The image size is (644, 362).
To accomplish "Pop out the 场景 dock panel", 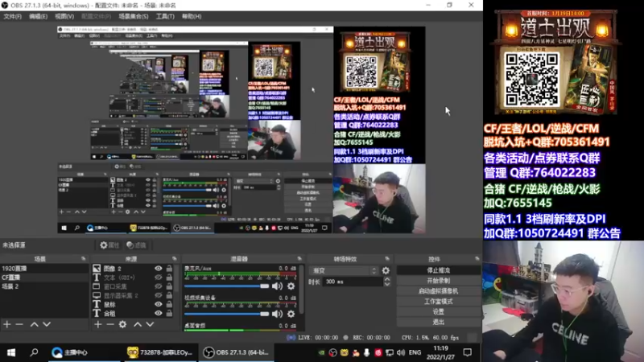I will tap(84, 259).
